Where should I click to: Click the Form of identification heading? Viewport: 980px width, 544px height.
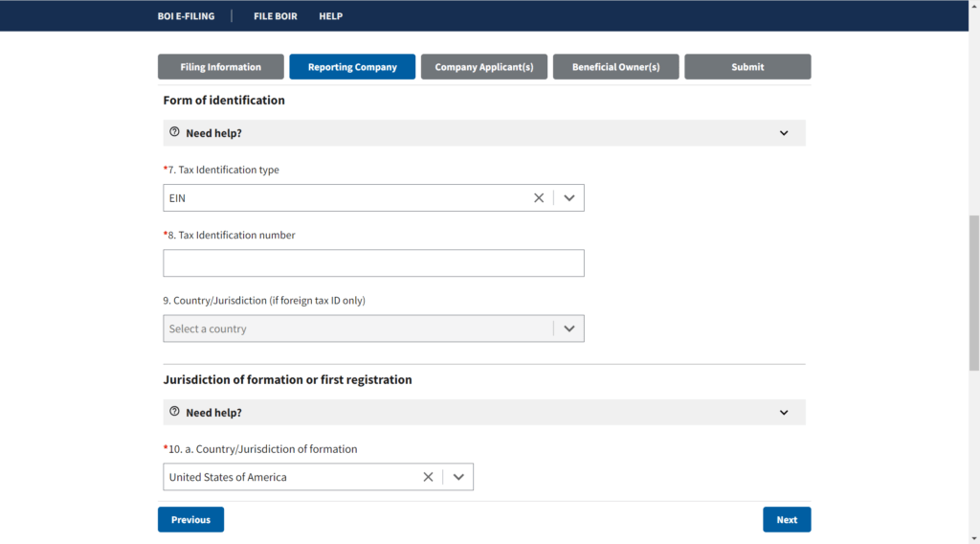click(224, 100)
